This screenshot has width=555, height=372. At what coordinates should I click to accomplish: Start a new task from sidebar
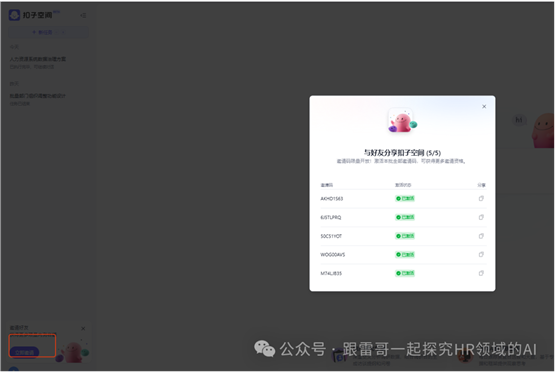click(x=48, y=32)
